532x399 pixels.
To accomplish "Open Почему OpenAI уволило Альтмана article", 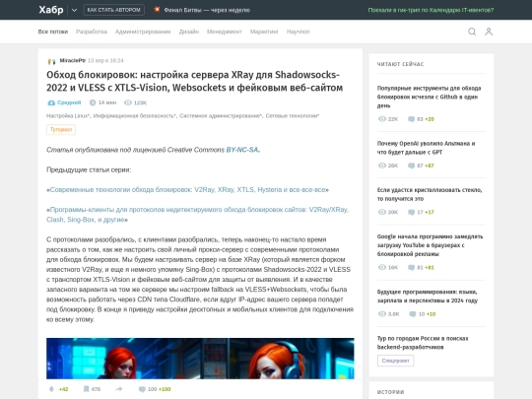I will [x=427, y=148].
